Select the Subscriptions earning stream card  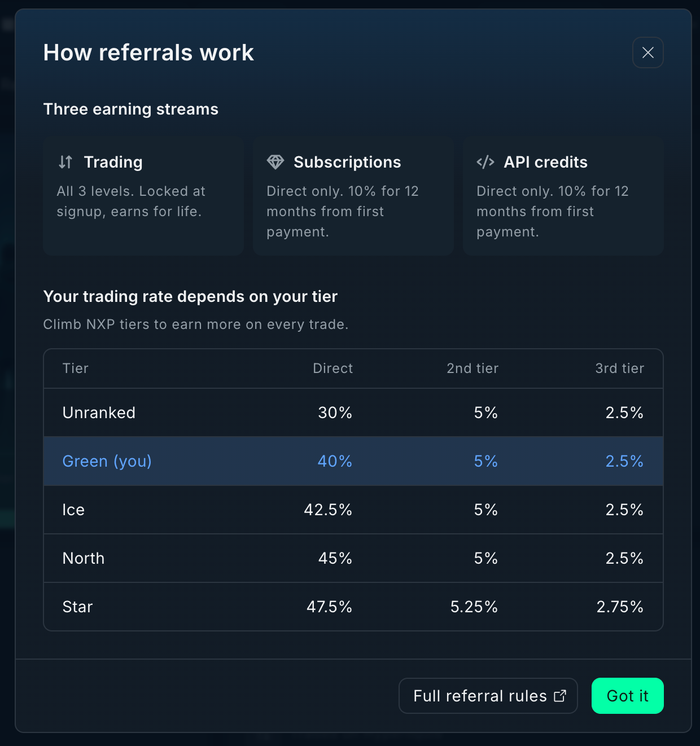point(353,196)
